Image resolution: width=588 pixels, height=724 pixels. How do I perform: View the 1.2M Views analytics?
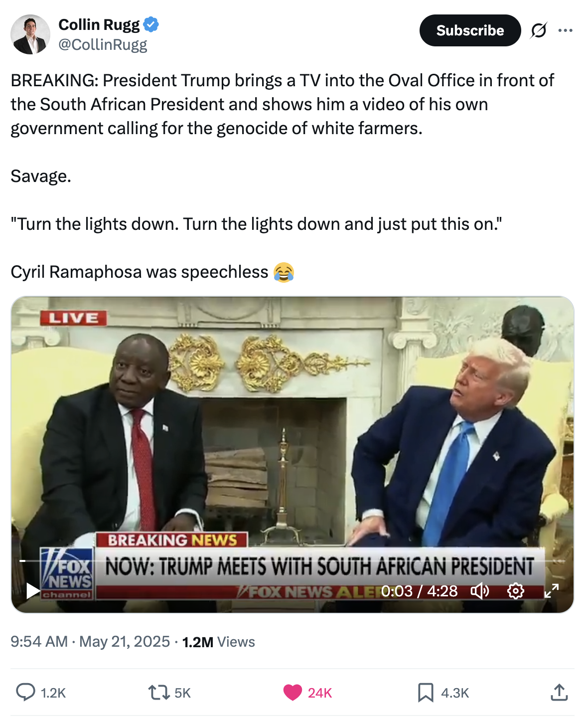tap(218, 642)
